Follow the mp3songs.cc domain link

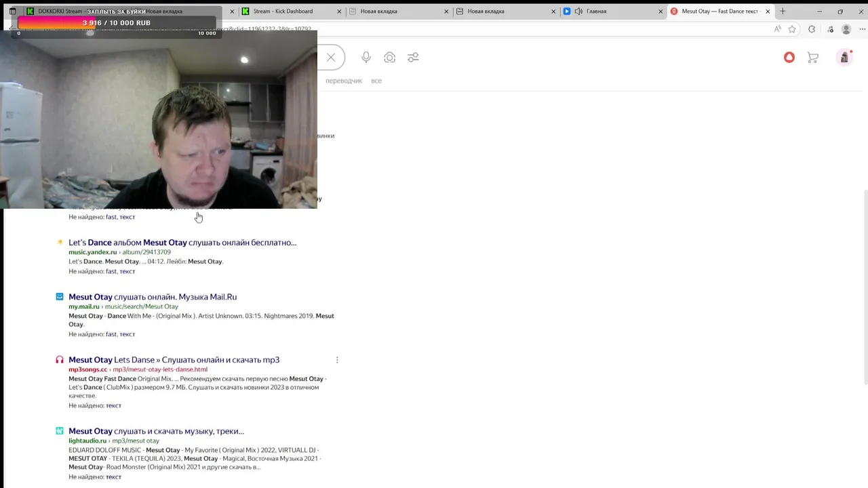point(87,369)
